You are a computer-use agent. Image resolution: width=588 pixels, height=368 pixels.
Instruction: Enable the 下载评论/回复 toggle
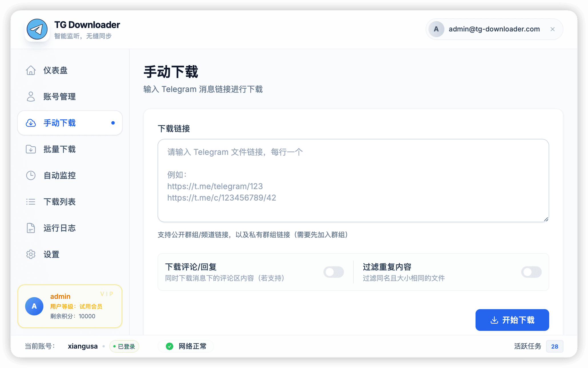pos(334,272)
